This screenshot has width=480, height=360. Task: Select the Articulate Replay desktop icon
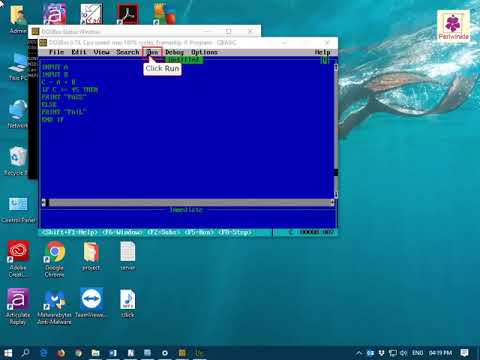point(18,307)
